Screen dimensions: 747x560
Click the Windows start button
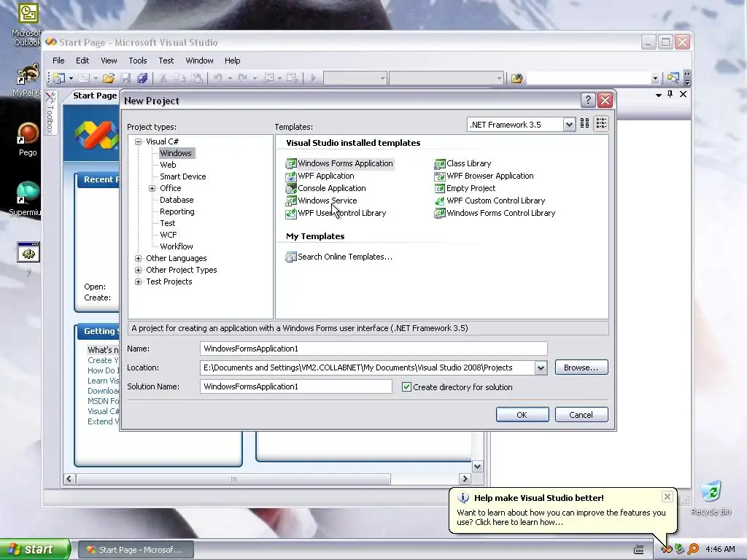tap(35, 549)
